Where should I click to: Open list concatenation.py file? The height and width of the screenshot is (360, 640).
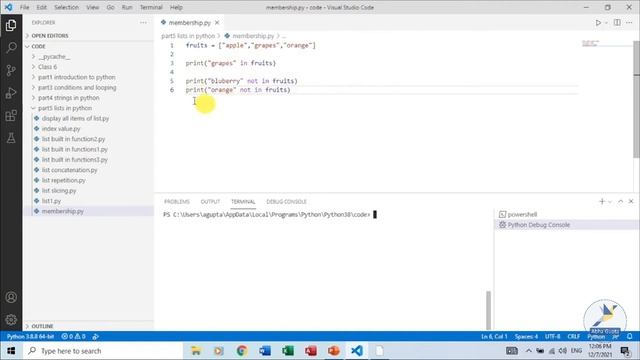point(69,170)
